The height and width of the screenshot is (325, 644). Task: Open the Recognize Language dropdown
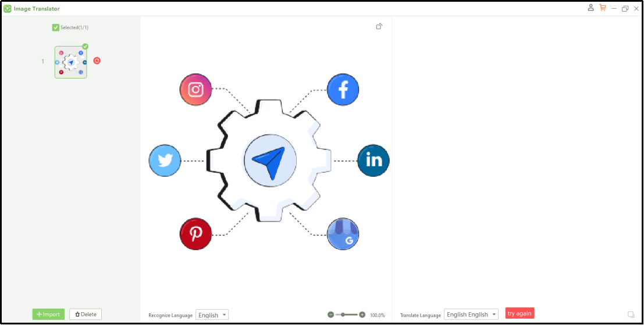point(212,315)
